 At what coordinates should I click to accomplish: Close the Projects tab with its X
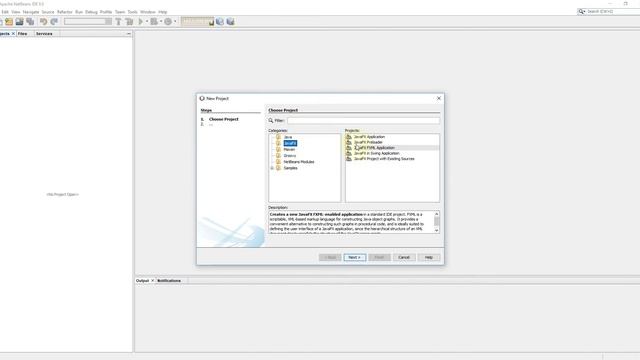(13, 33)
